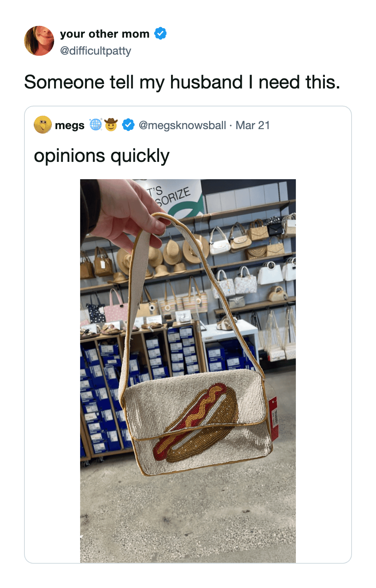
Task: Open the @difficultpatty handle link
Action: point(96,50)
